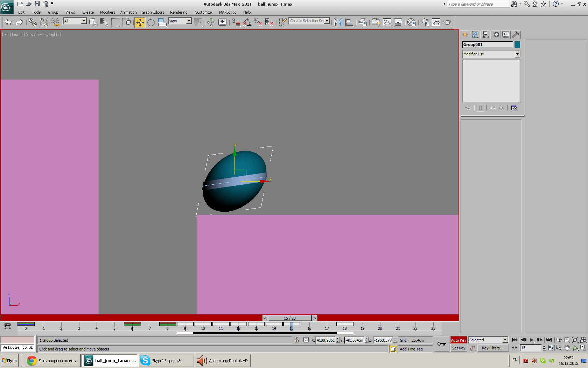Switch to the Create panel tab
Screen dimensions: 588x368
[465, 35]
